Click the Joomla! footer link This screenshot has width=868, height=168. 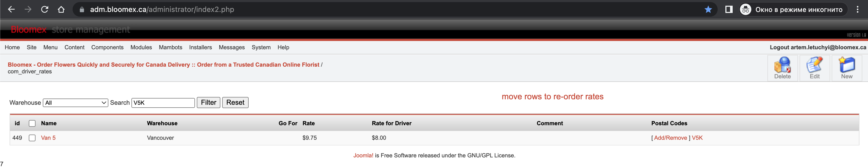[x=363, y=156]
